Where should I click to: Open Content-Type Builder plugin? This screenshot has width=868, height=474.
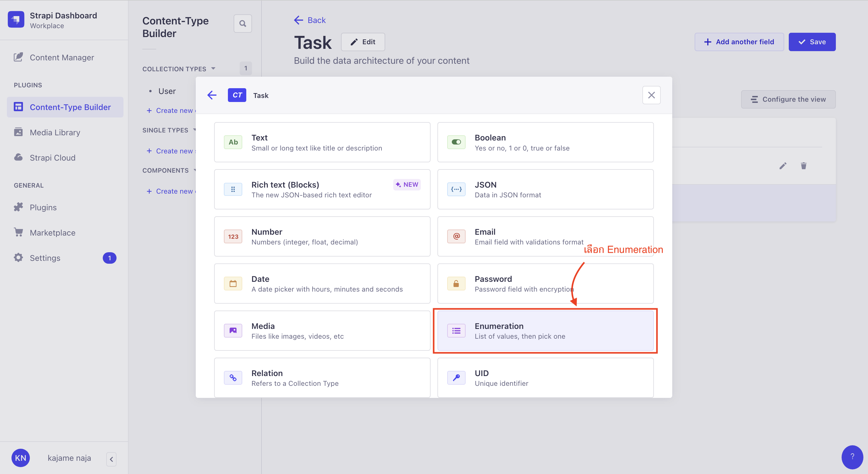coord(65,107)
